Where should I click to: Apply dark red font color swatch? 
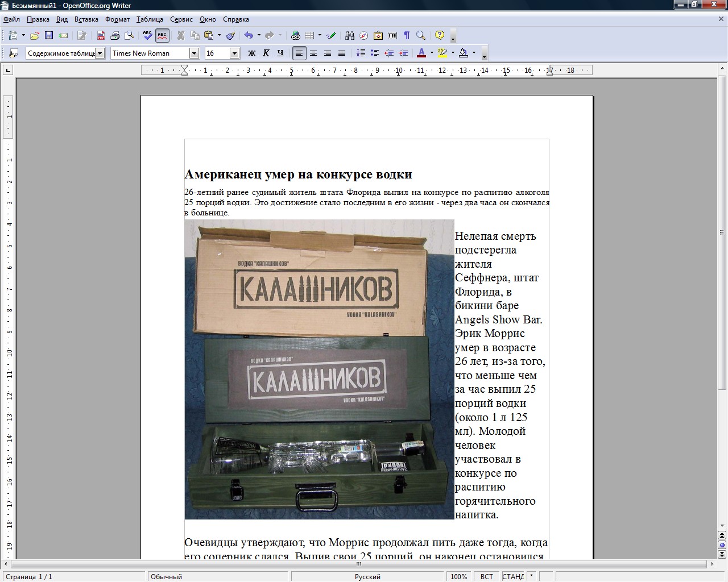pos(421,53)
